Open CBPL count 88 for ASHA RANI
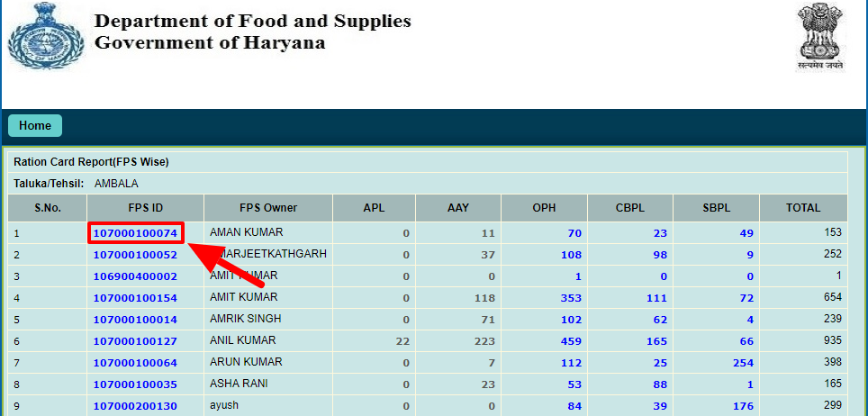The image size is (868, 416). coord(660,385)
